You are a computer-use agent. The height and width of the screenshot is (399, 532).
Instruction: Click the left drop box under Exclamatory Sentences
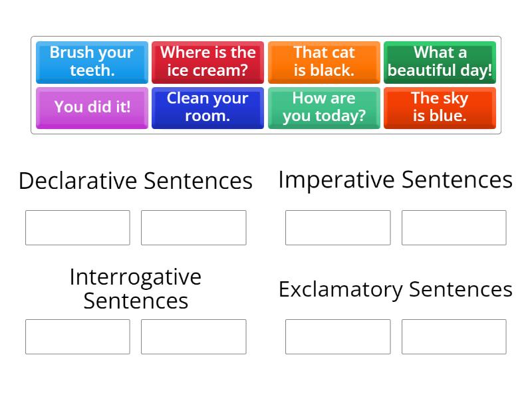point(338,336)
